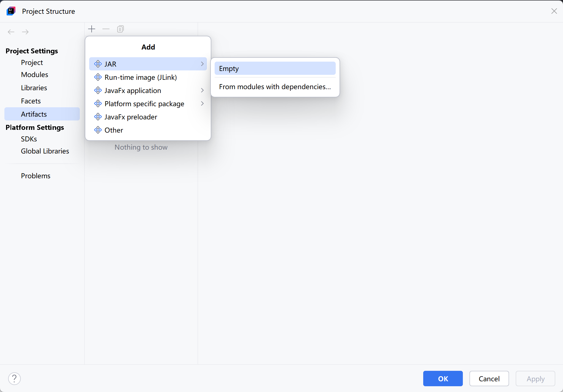Click the artifact icon beside Other
Image resolution: width=563 pixels, height=392 pixels.
[98, 130]
